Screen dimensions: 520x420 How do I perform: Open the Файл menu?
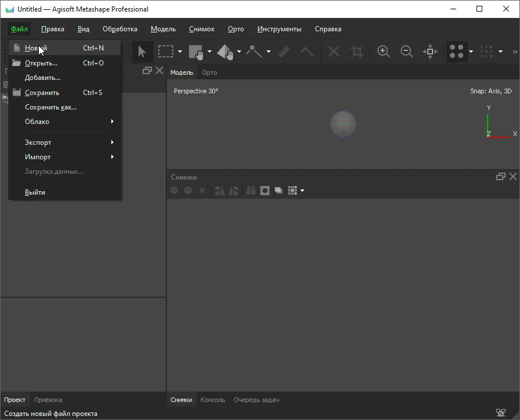pyautogui.click(x=19, y=29)
